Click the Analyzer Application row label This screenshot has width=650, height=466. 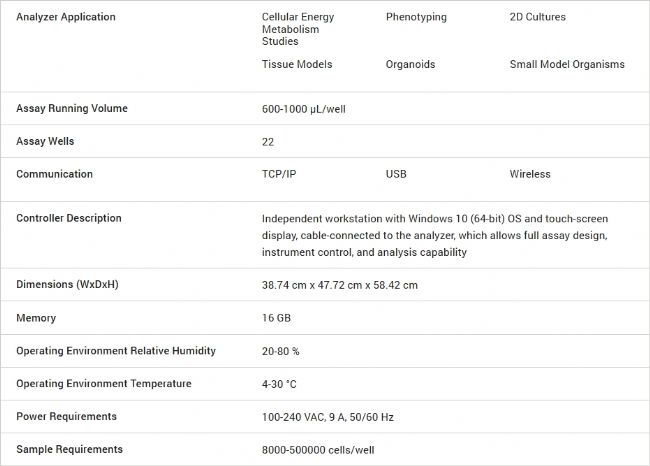[66, 17]
